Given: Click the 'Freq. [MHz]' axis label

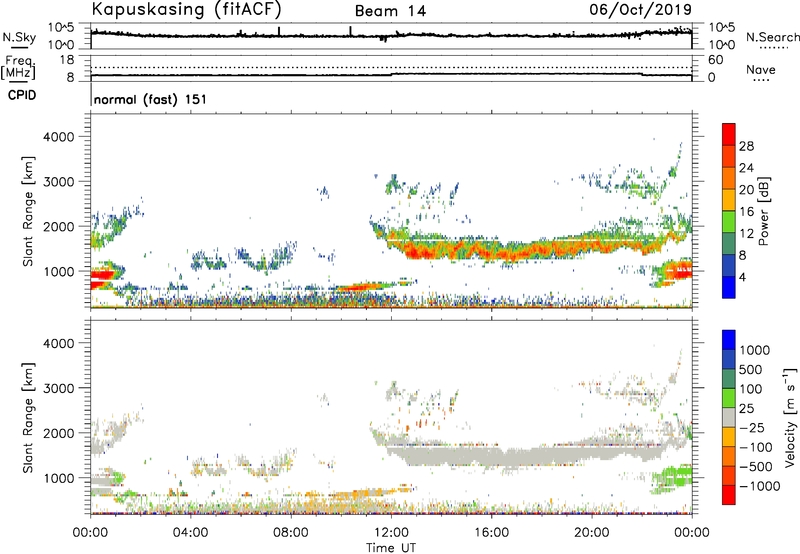Looking at the screenshot, I should tap(18, 67).
